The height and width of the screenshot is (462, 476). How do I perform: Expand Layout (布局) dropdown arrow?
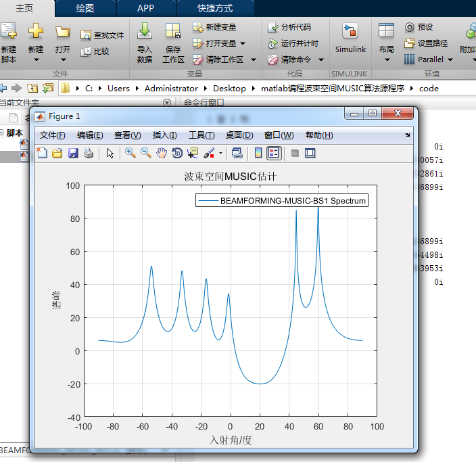387,60
